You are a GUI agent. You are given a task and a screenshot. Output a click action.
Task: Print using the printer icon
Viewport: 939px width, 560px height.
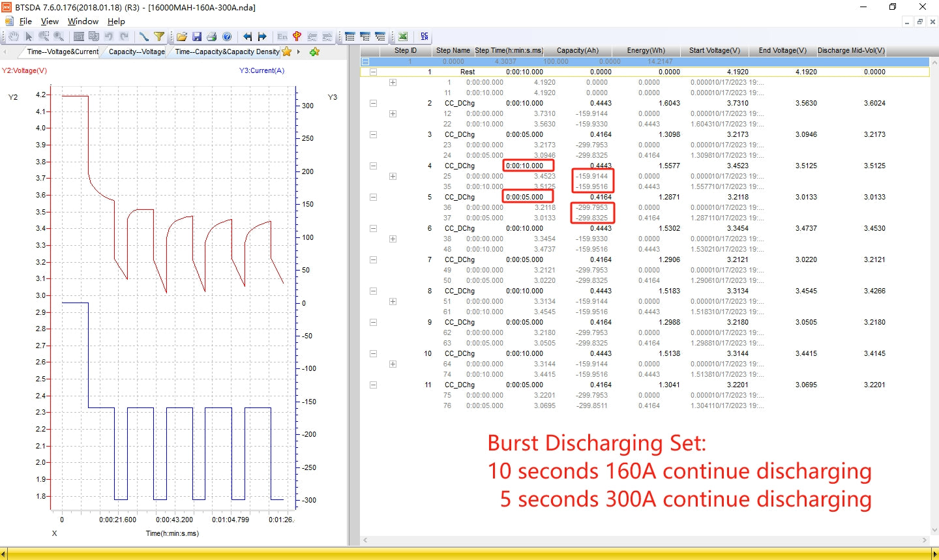212,37
